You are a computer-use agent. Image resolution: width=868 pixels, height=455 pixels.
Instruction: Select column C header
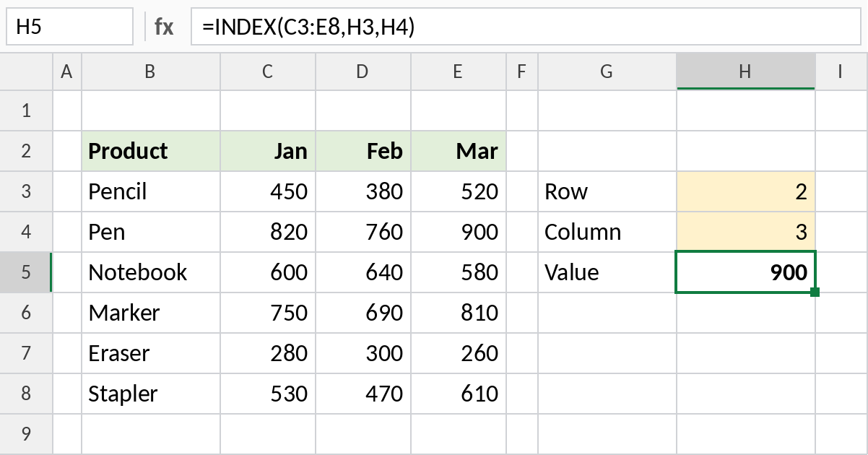[x=268, y=71]
